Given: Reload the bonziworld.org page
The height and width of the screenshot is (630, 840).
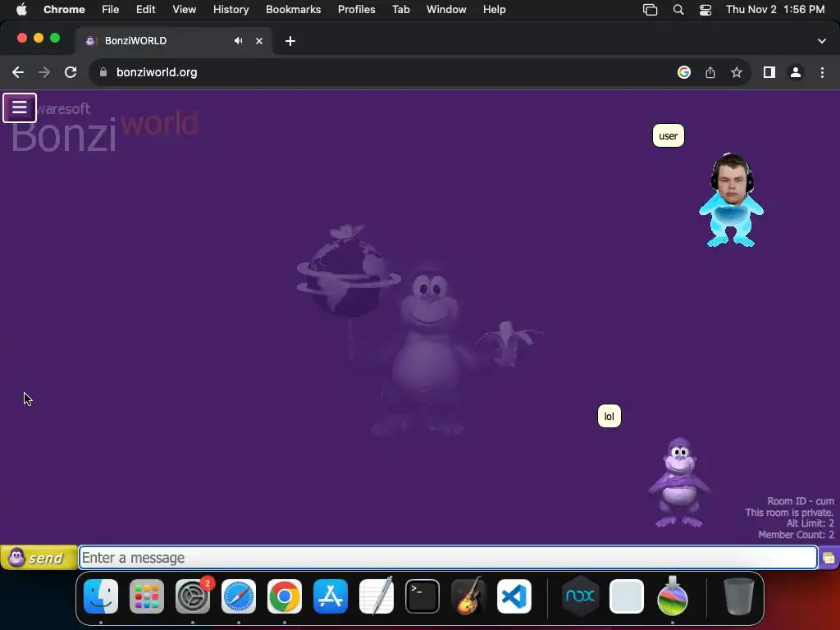Looking at the screenshot, I should [x=71, y=72].
